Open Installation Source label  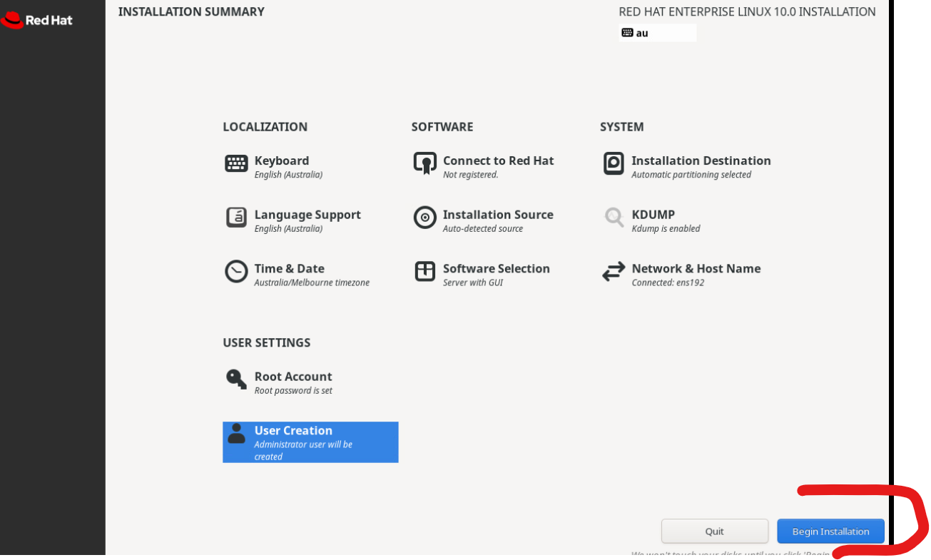click(x=498, y=215)
